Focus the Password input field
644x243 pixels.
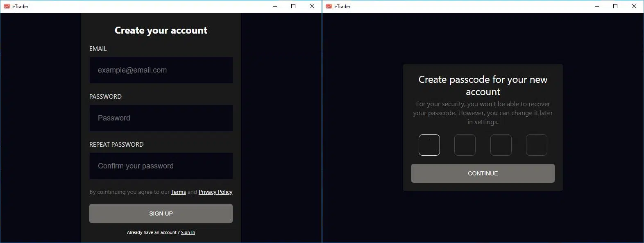pos(161,118)
